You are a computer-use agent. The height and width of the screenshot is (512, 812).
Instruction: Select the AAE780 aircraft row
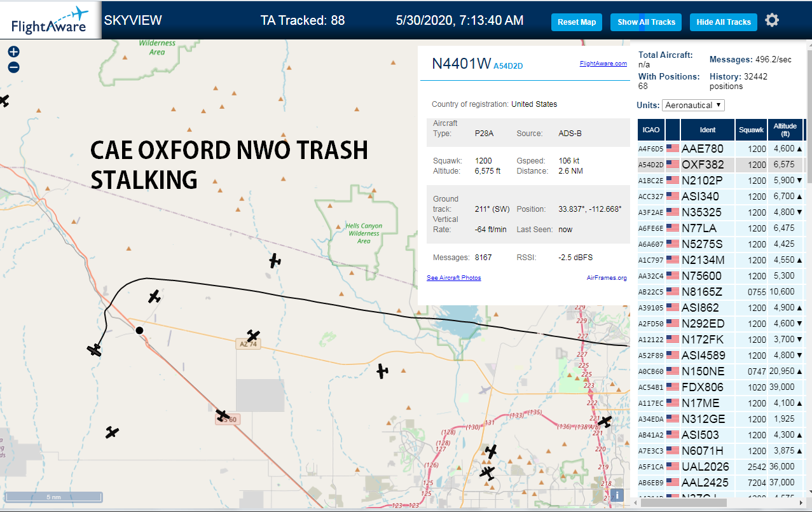tap(720, 149)
